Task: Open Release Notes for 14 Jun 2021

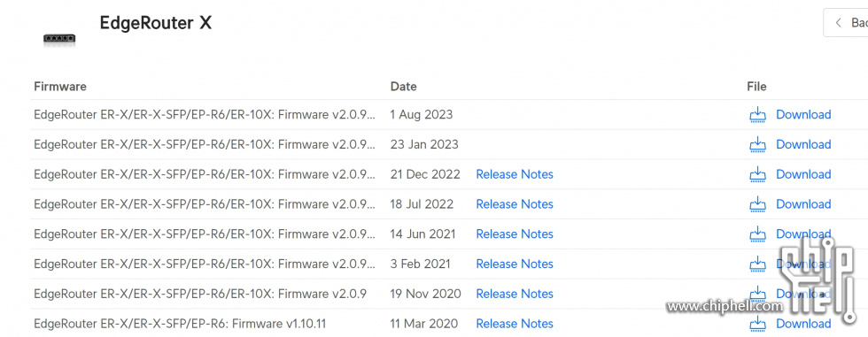Action: coord(515,234)
